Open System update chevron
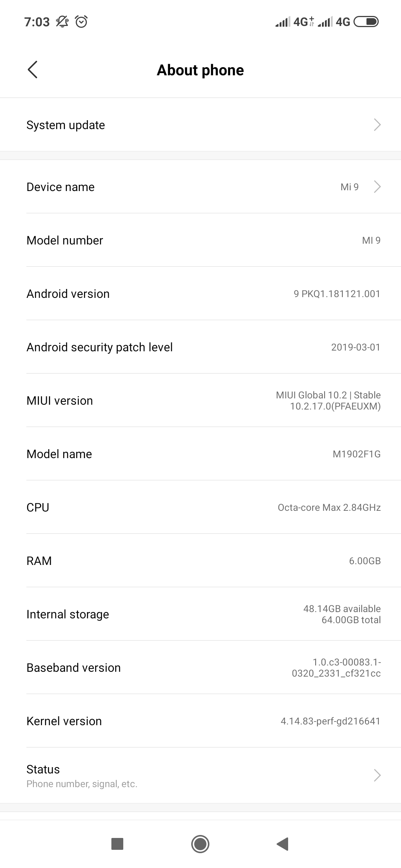 point(377,125)
